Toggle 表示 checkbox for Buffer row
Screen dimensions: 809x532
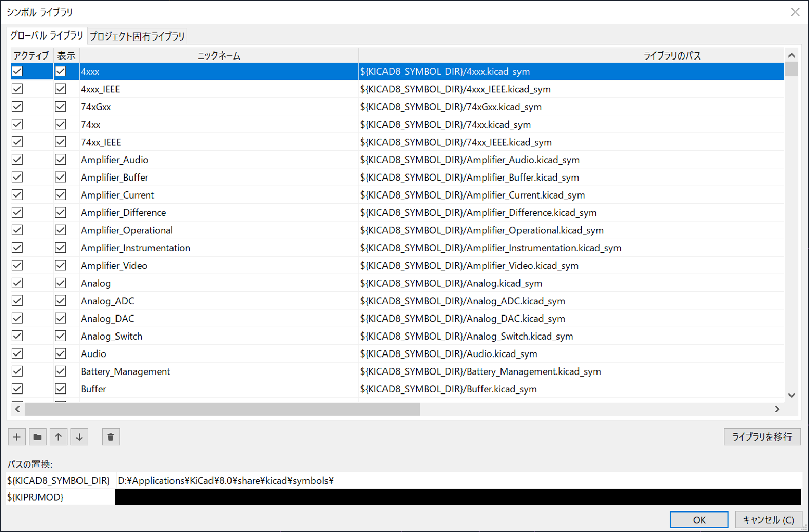tap(61, 389)
